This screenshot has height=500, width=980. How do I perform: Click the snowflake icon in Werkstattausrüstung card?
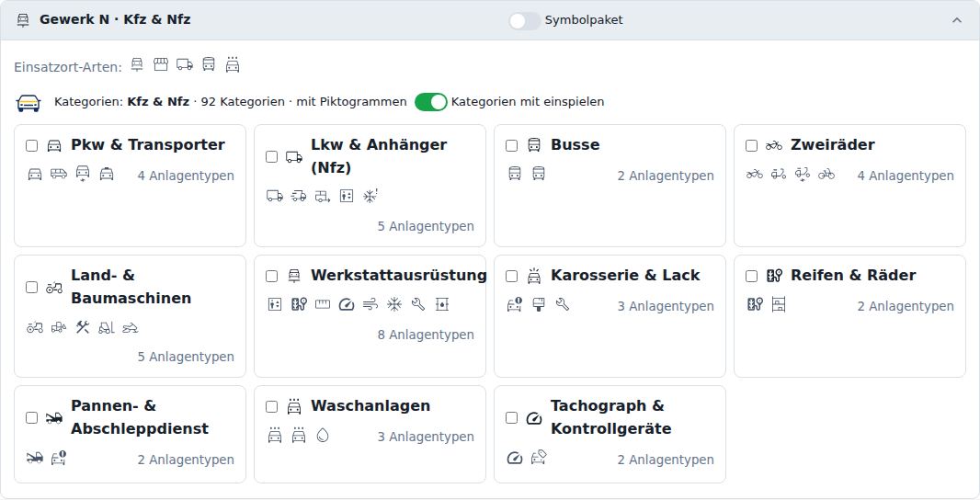(394, 304)
